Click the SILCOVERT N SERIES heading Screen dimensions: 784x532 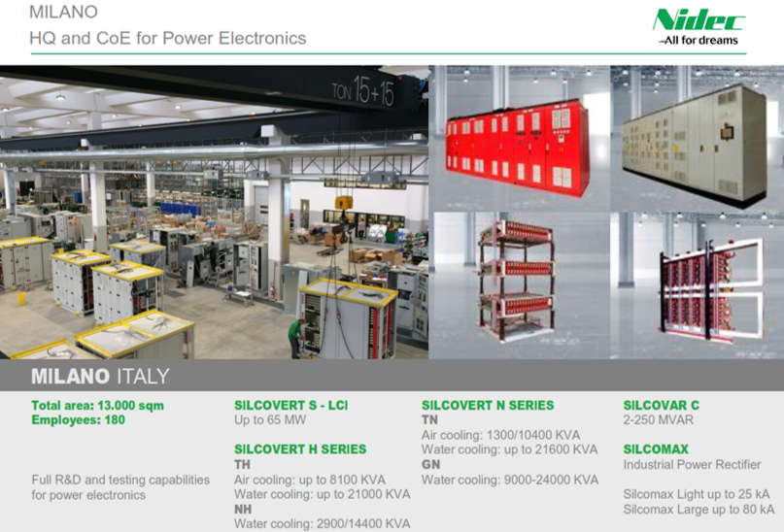[488, 405]
